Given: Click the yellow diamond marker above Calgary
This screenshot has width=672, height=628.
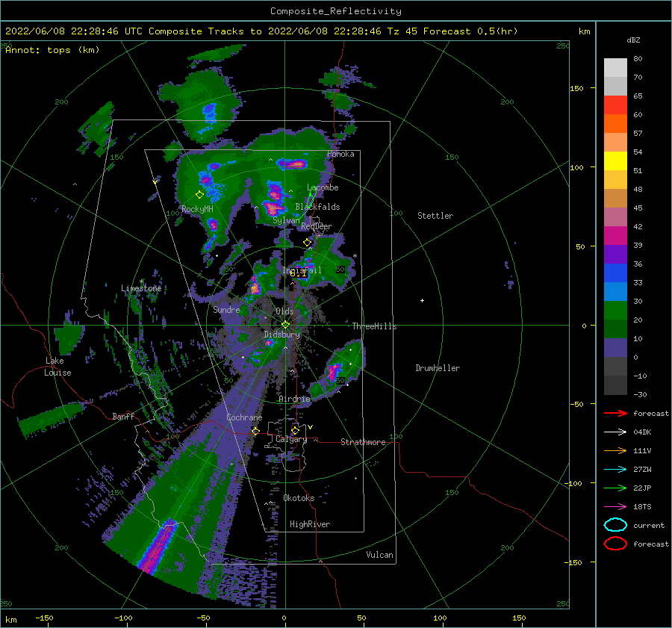Looking at the screenshot, I should [x=295, y=430].
